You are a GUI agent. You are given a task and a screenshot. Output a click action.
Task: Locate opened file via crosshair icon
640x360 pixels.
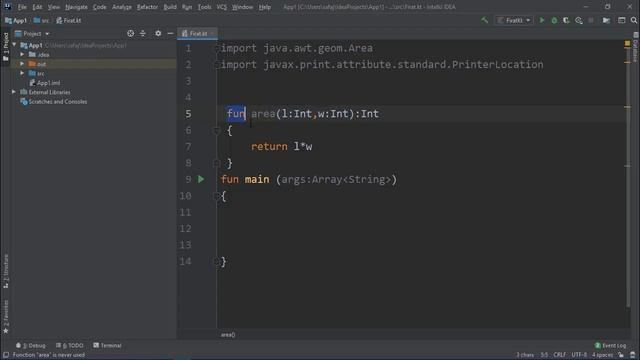coord(130,33)
